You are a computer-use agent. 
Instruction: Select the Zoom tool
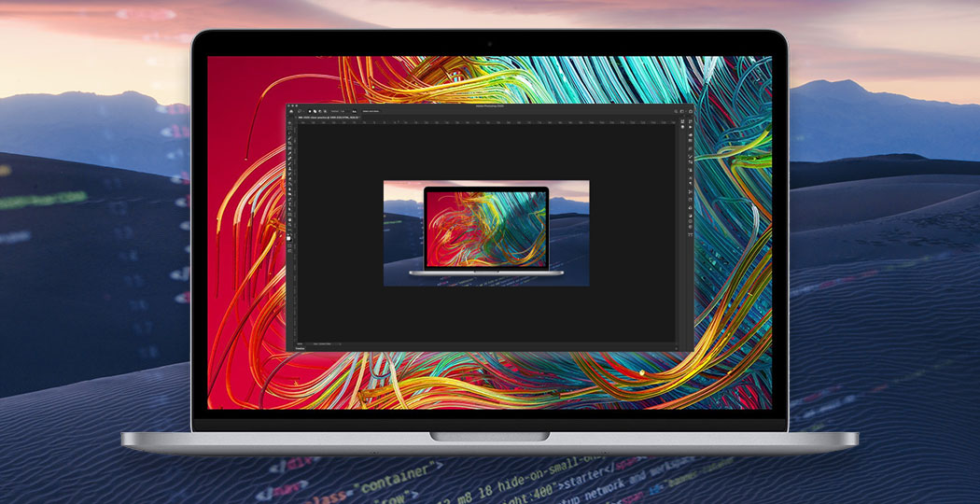coord(289,226)
